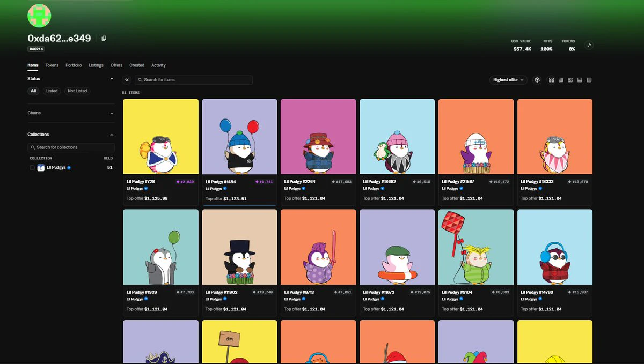The width and height of the screenshot is (644, 364).
Task: Click verified badge next to sidebar Lil Pudgys
Action: pos(69,168)
